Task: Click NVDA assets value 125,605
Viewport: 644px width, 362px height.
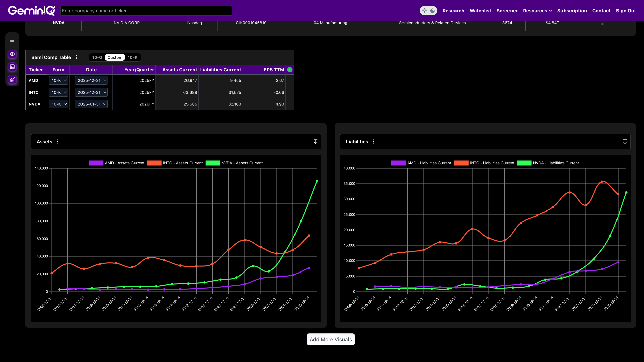Action: point(189,104)
